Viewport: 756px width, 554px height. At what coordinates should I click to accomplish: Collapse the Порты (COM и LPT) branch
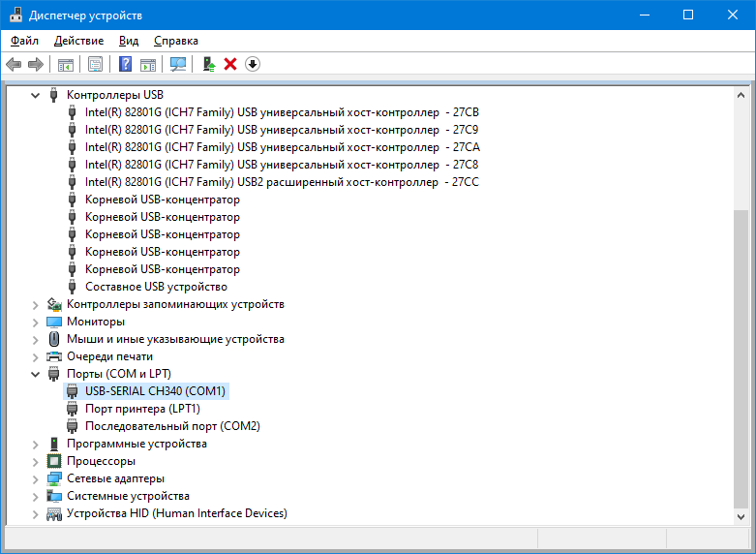point(35,374)
